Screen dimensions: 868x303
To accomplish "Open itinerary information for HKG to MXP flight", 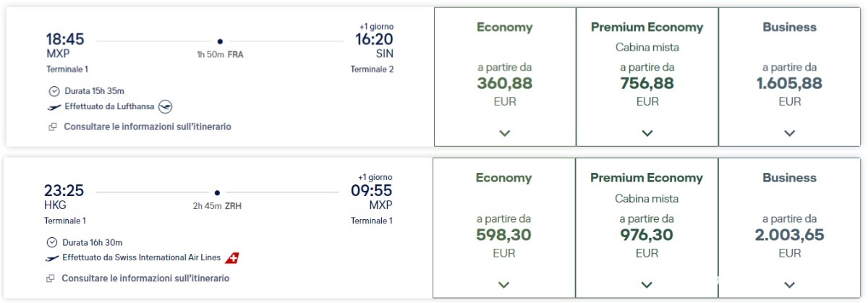I will (x=145, y=278).
